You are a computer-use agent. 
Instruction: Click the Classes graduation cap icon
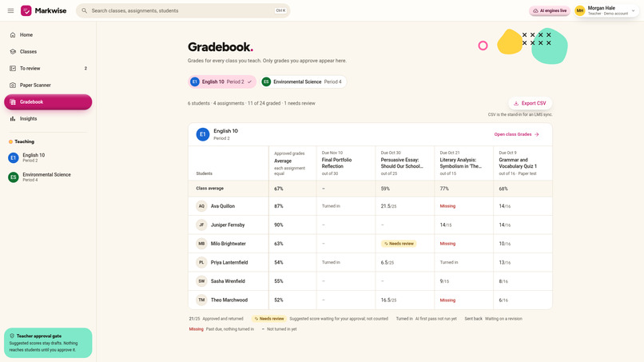click(13, 52)
